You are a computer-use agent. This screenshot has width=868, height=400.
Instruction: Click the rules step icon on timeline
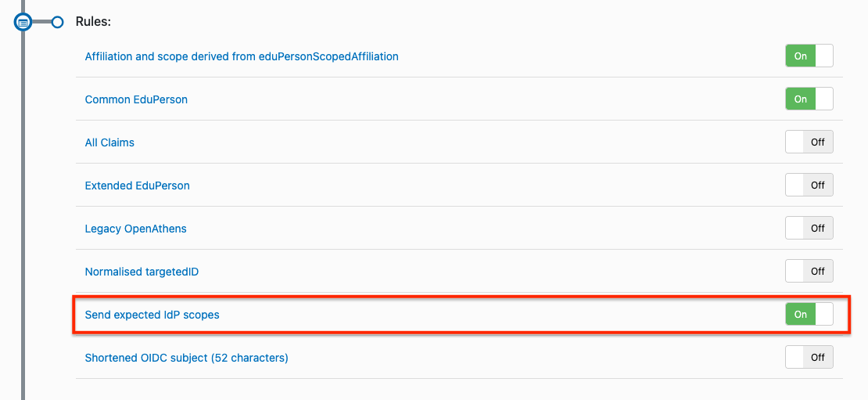[x=23, y=22]
